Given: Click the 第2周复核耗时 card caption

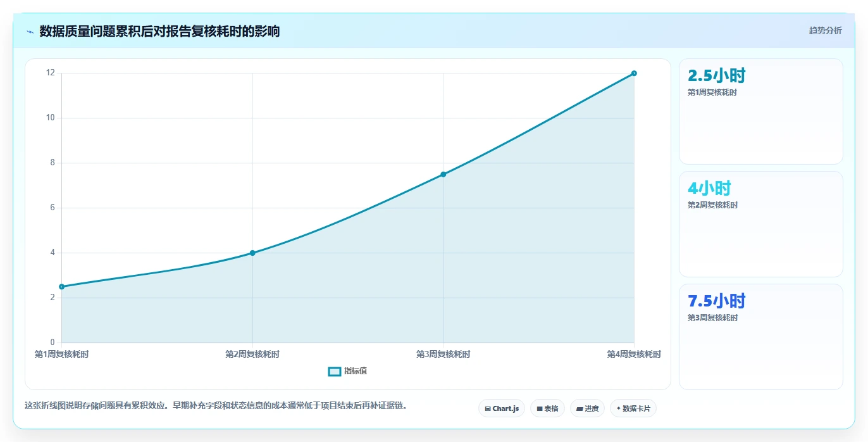Looking at the screenshot, I should pyautogui.click(x=712, y=205).
